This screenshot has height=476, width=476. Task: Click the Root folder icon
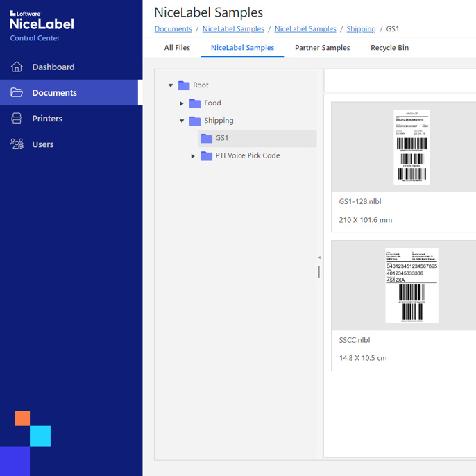[x=184, y=85]
